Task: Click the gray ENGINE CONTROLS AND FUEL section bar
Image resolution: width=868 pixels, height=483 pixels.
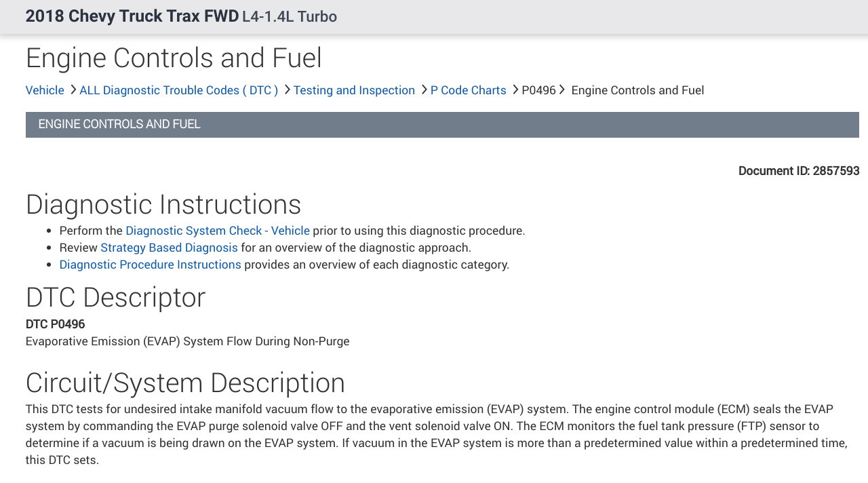Action: pos(442,125)
